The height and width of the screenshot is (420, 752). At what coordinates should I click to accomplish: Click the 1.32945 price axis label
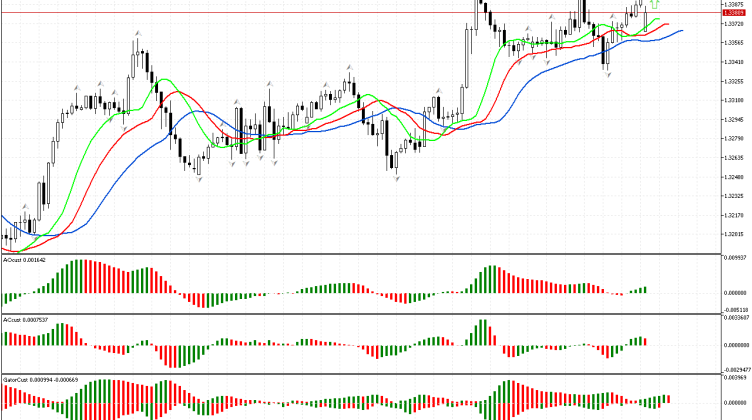[735, 120]
